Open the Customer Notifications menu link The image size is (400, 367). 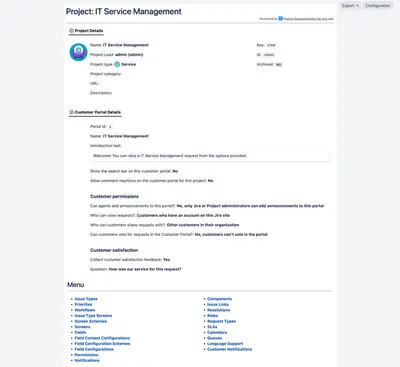click(230, 349)
